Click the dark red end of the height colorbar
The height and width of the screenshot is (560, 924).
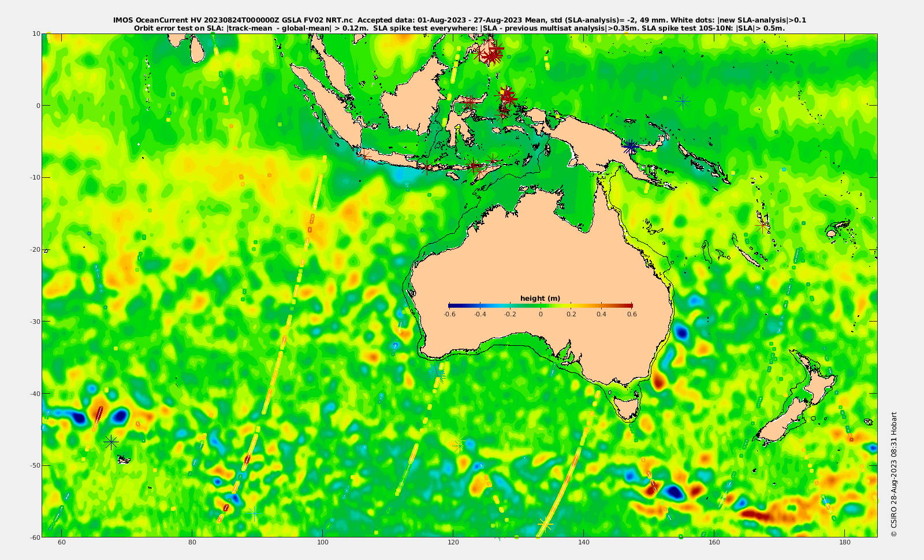[x=629, y=305]
